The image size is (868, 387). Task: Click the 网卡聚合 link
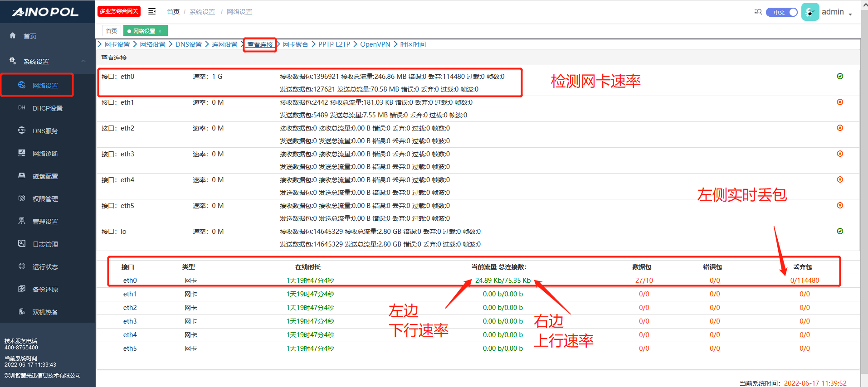click(295, 44)
